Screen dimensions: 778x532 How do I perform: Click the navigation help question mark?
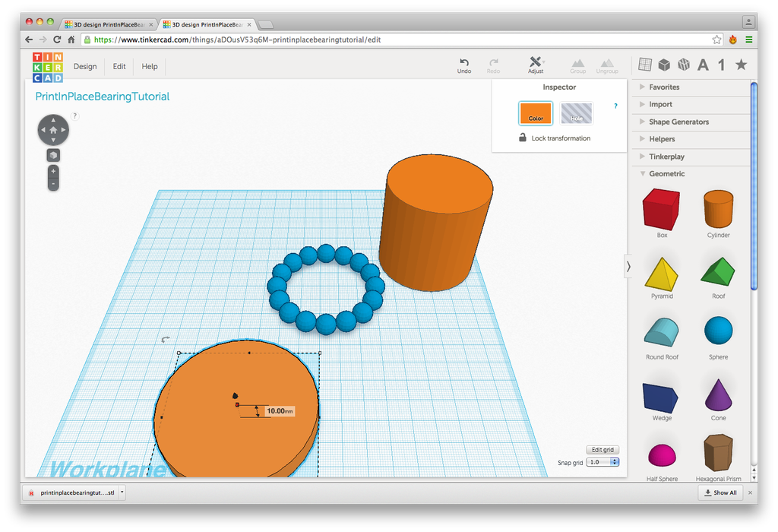75,116
